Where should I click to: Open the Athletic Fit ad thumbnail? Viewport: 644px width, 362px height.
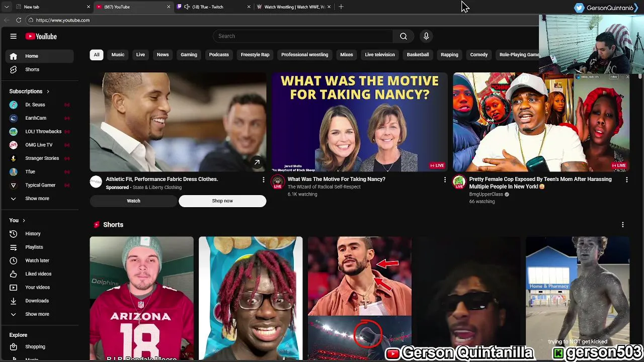(178, 122)
